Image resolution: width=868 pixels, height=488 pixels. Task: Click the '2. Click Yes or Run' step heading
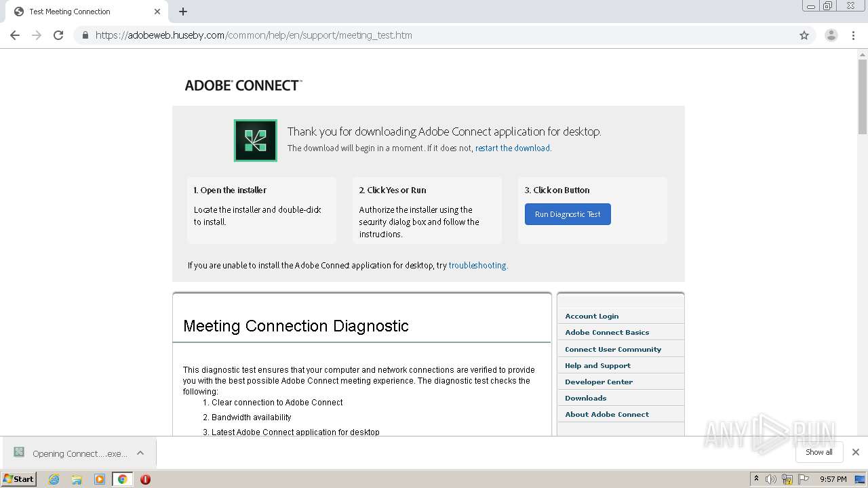[393, 190]
